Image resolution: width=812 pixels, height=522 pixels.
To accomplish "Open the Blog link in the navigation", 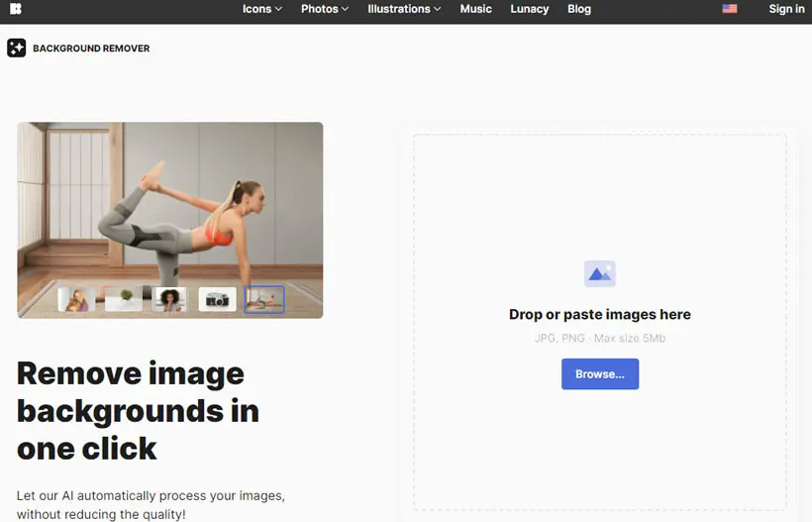I will point(579,9).
